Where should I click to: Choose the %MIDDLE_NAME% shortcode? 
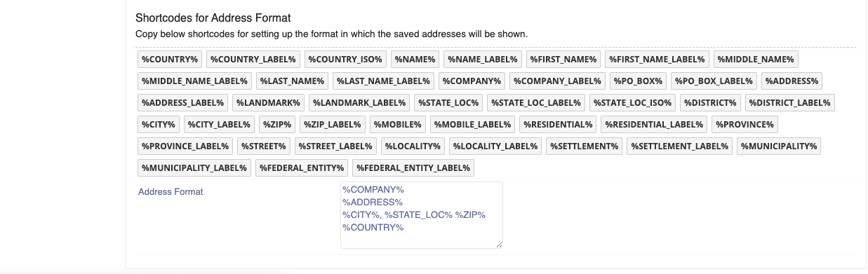755,60
